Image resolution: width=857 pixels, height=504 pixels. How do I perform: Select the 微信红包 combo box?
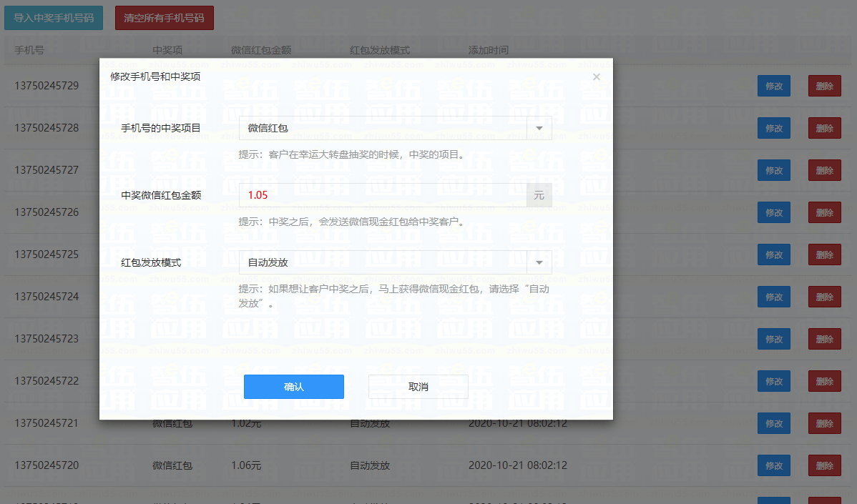pyautogui.click(x=395, y=128)
